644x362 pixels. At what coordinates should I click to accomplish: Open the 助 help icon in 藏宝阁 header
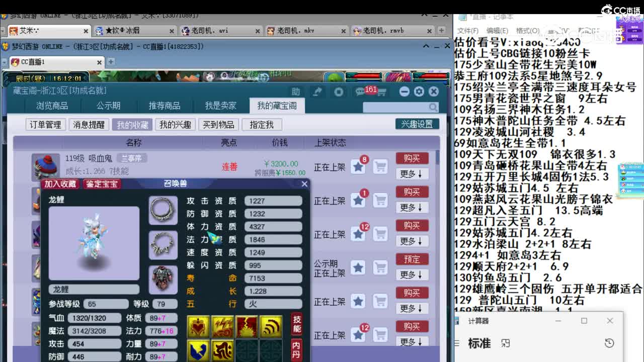296,92
